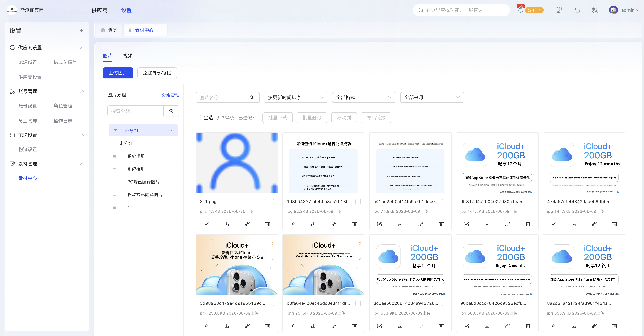Select the 474a67eff448 image checkbox
Screen dimensions: 644x336
pyautogui.click(x=618, y=202)
